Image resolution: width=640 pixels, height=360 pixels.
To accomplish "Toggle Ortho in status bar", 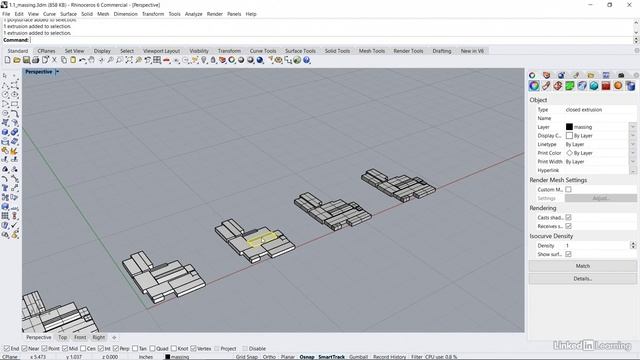I will pos(269,357).
